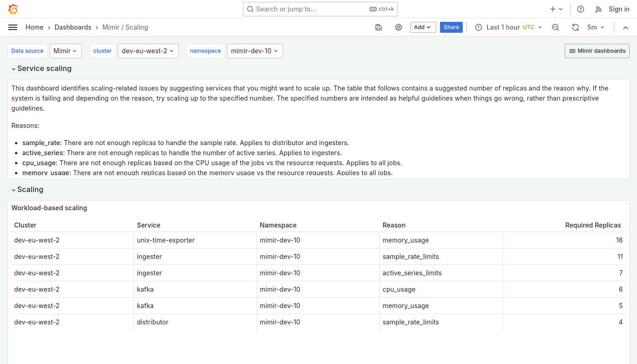Open the Mimir dashboards links menu
Viewport: 637px width, 364px height.
[597, 51]
